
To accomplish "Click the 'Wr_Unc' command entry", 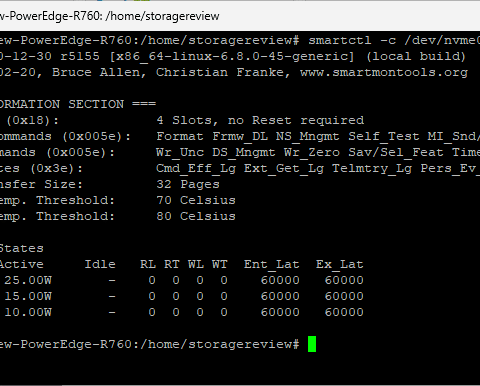I will pos(180,152).
